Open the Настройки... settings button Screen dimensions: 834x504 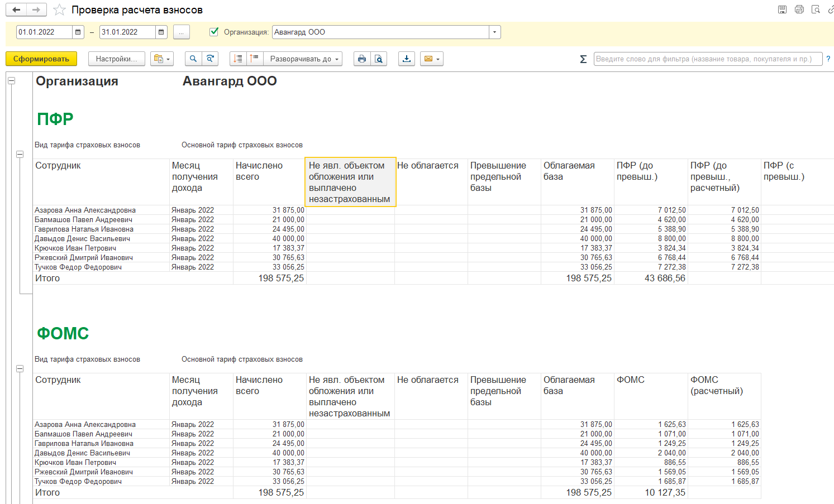116,59
